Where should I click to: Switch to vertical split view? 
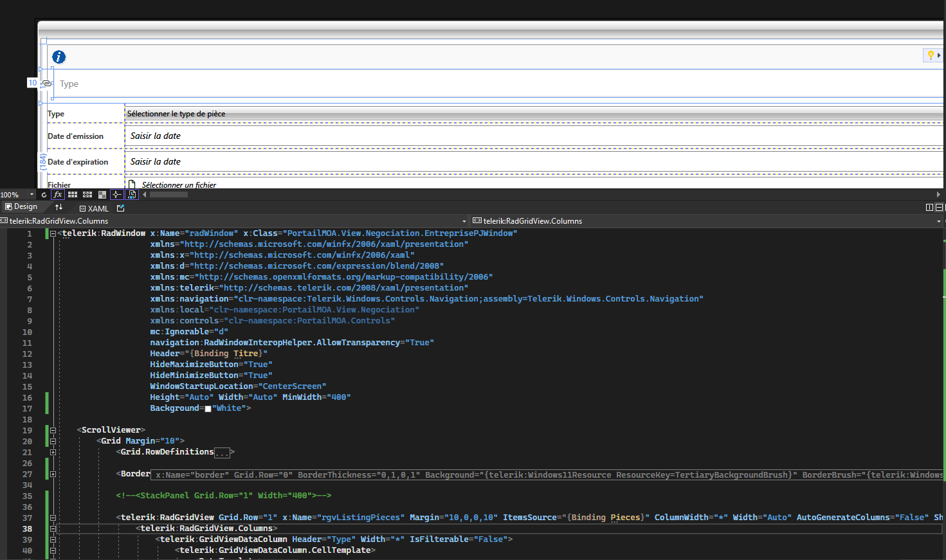coord(929,208)
